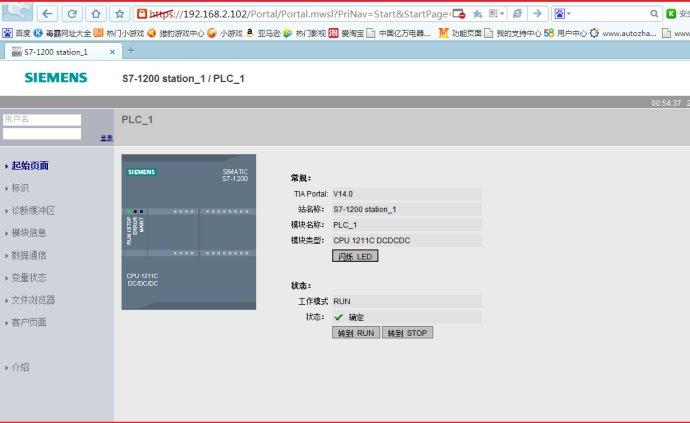Click the PLC_1 page heading
Screen dimensions: 690x423
coord(137,119)
